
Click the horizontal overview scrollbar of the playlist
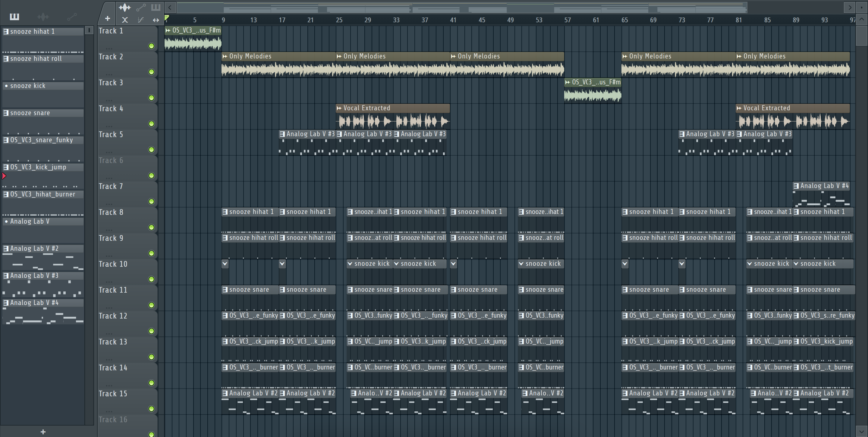coord(462,7)
